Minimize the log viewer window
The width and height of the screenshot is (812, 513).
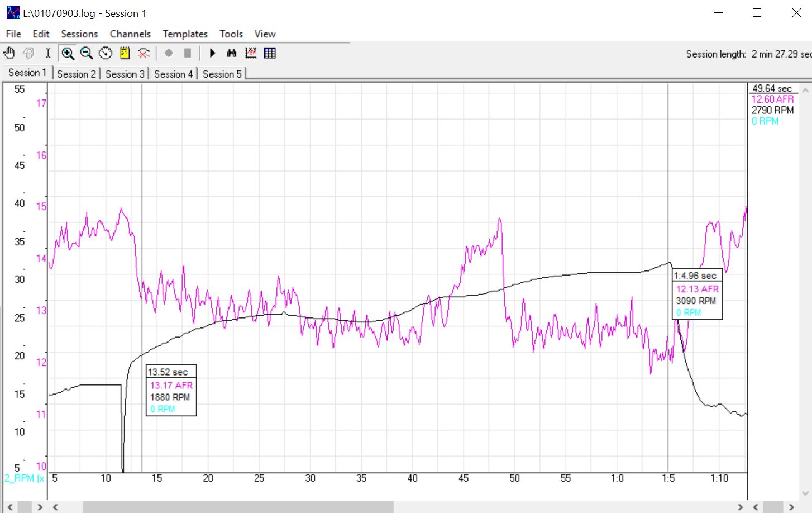(718, 13)
